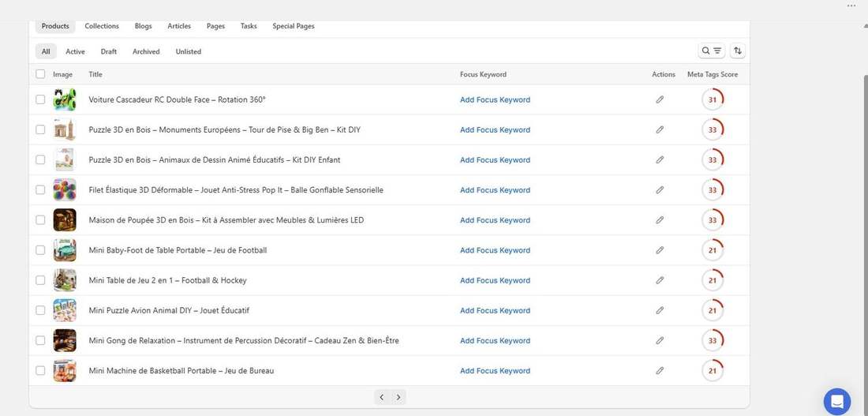Add Focus Keyword for Voiture Cascadeur RC

coord(495,99)
